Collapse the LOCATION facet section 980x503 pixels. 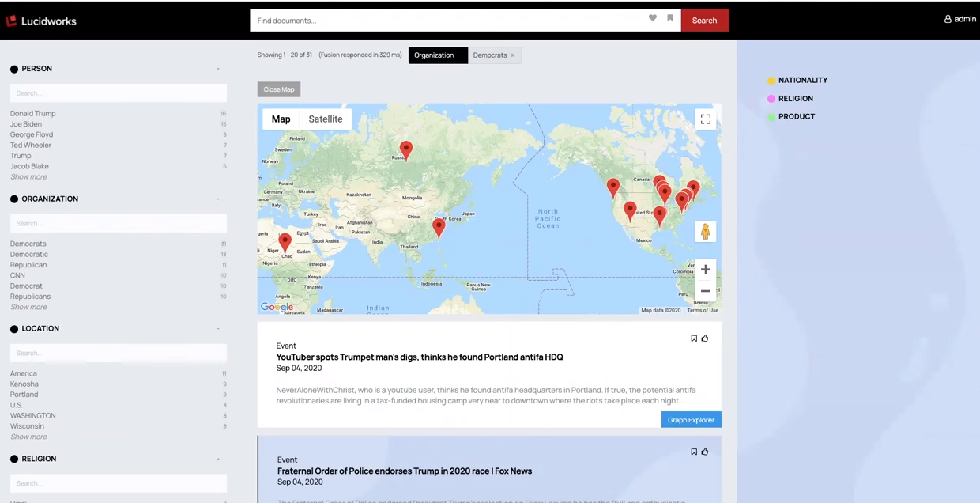(x=217, y=328)
